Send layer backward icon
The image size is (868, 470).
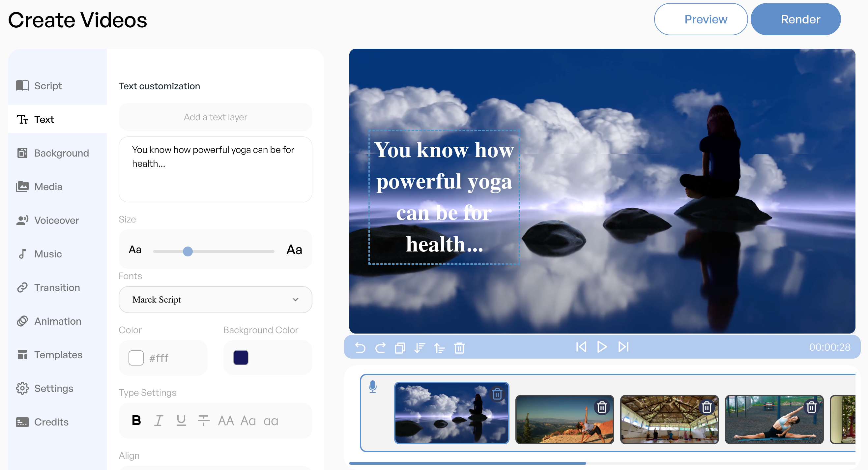point(420,347)
